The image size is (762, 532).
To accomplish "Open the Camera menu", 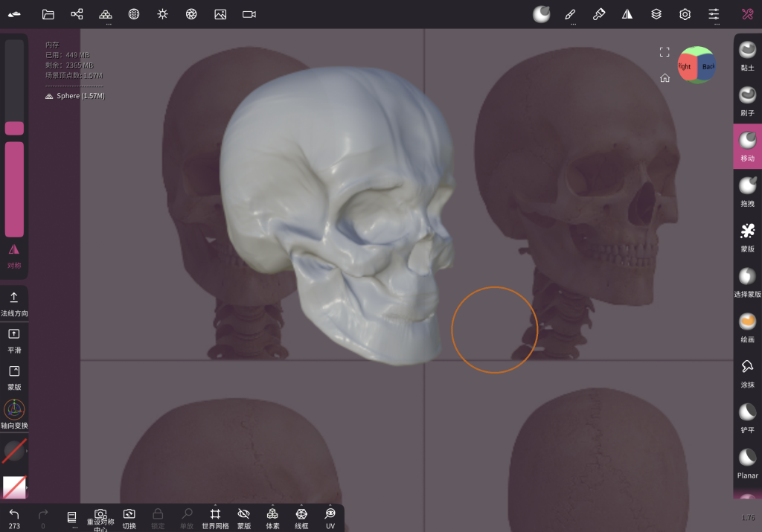I will coord(249,14).
